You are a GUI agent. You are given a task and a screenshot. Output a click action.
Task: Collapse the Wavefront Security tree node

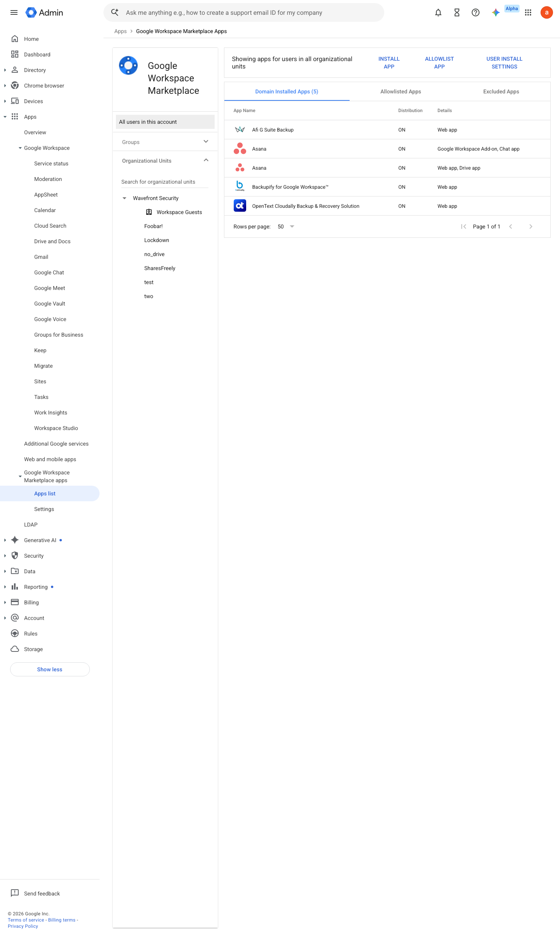tap(124, 198)
